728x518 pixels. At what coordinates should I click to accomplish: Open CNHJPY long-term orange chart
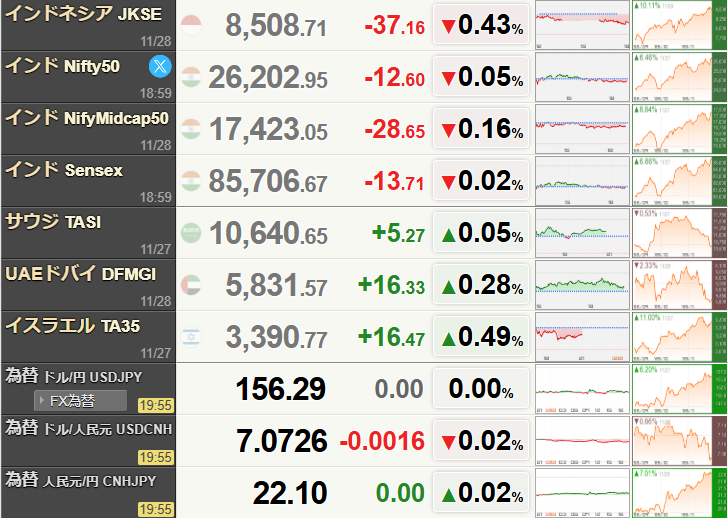(x=680, y=493)
